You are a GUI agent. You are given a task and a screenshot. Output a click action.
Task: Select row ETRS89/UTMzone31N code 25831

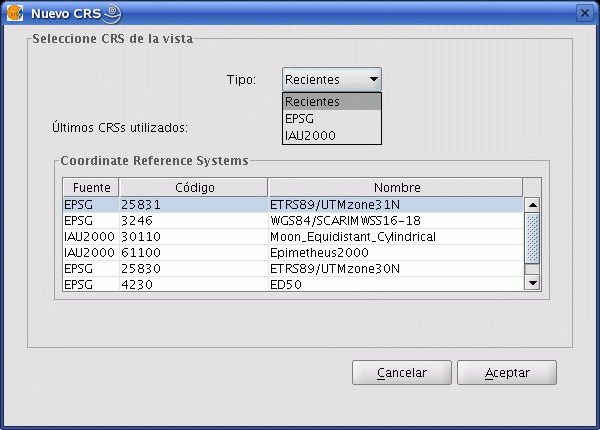click(x=293, y=205)
